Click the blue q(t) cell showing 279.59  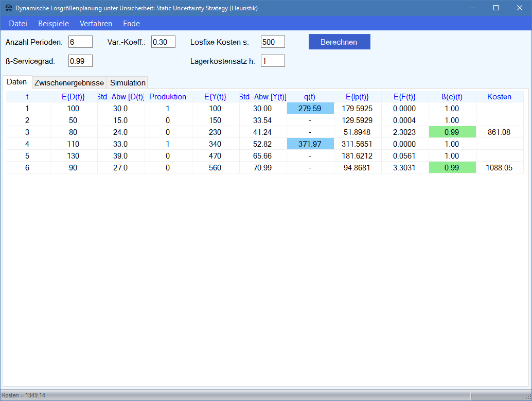310,109
